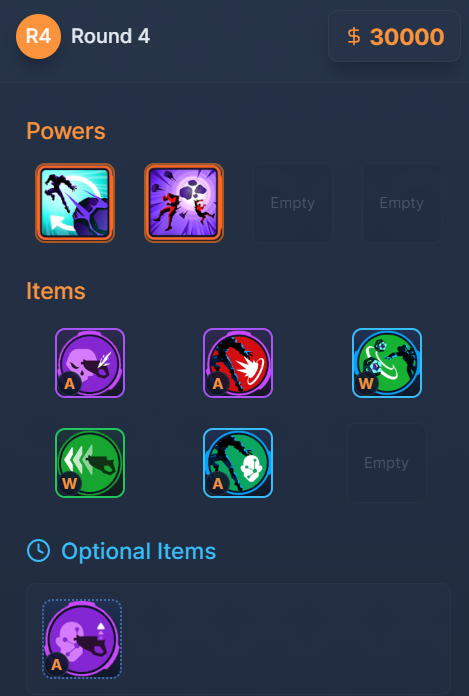The width and height of the screenshot is (469, 696).
Task: Click the Round 4 title text
Action: click(110, 36)
